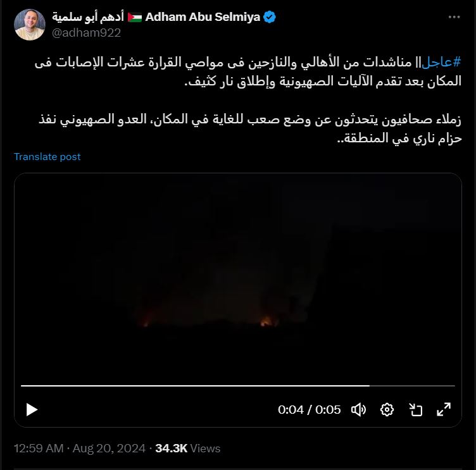Play the video with the play button

[32, 410]
